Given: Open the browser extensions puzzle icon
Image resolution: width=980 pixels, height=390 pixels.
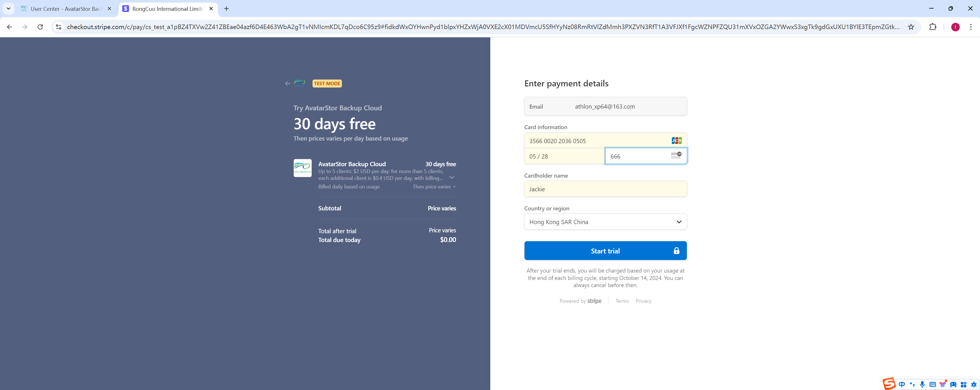Looking at the screenshot, I should [932, 27].
